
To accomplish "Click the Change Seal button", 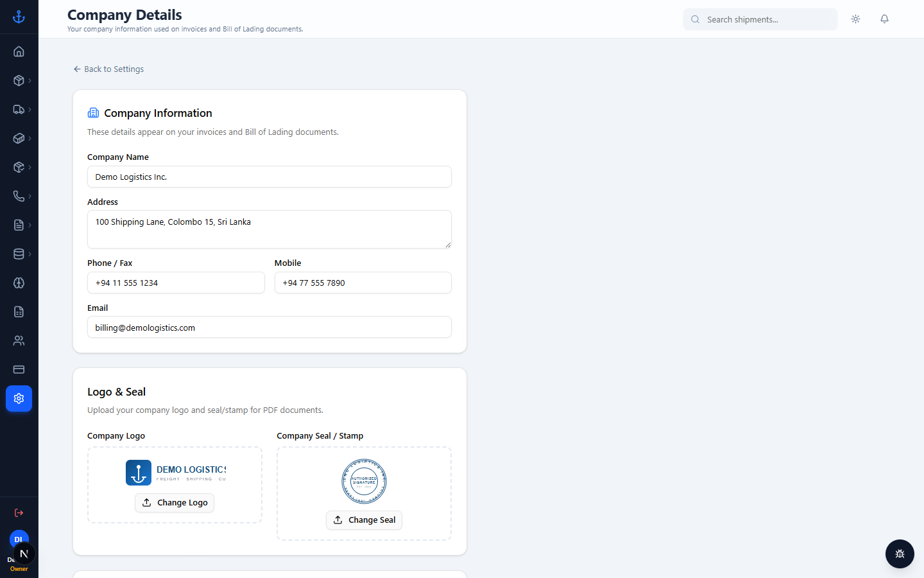I will tap(364, 520).
